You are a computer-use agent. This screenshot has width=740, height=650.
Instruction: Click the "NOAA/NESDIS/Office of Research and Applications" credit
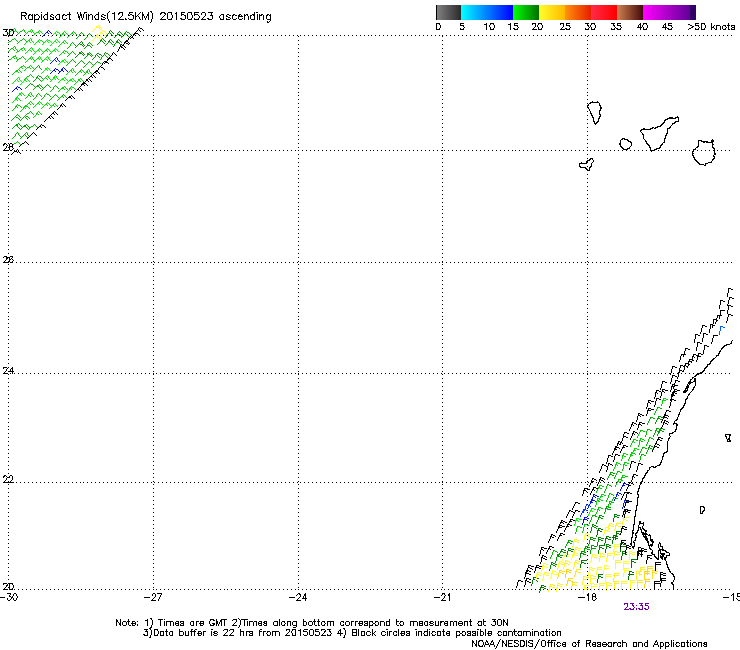tap(589, 644)
